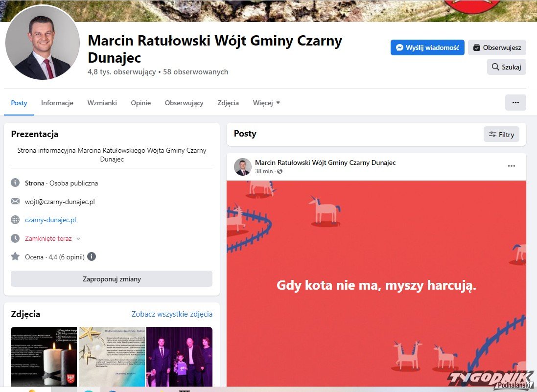Toggle the Obserwujesz following button
Screen dimensions: 537x392
tap(497, 47)
